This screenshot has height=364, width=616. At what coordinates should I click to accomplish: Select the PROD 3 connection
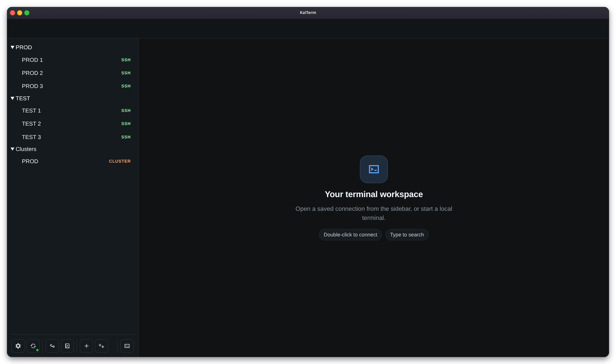[x=73, y=86]
